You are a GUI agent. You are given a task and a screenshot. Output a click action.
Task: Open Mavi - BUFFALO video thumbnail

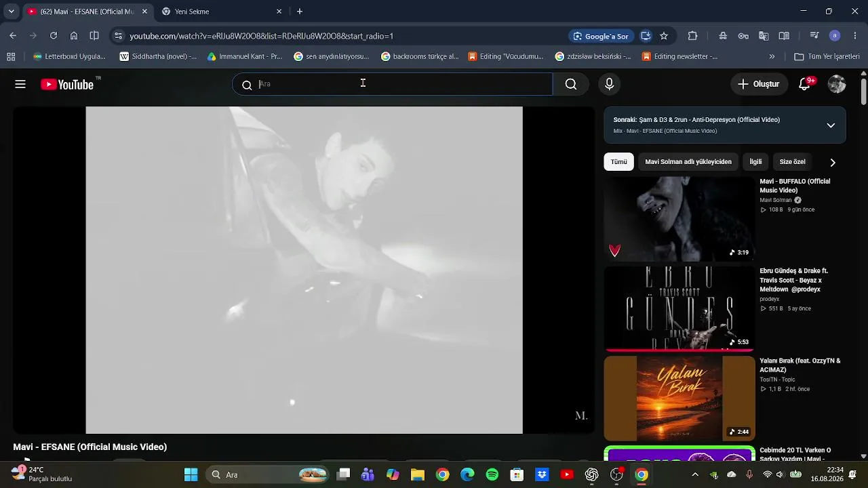[679, 219]
